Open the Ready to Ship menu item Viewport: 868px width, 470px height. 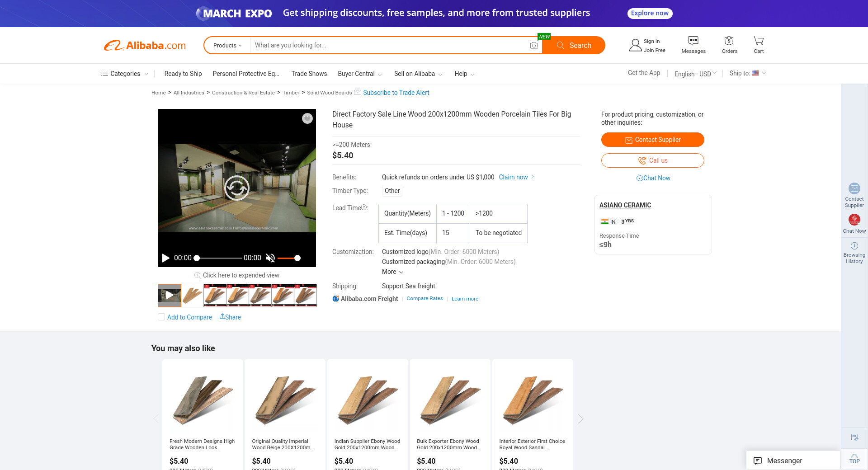coord(183,74)
